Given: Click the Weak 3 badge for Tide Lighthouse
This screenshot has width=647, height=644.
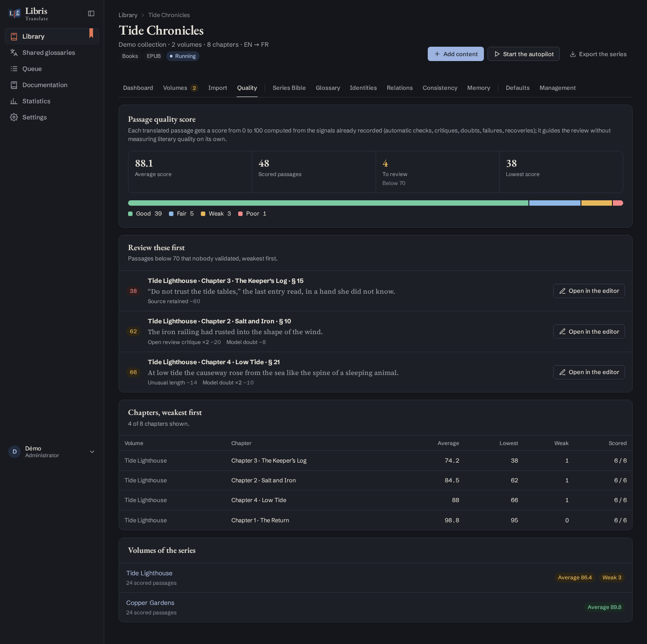Looking at the screenshot, I should [612, 578].
